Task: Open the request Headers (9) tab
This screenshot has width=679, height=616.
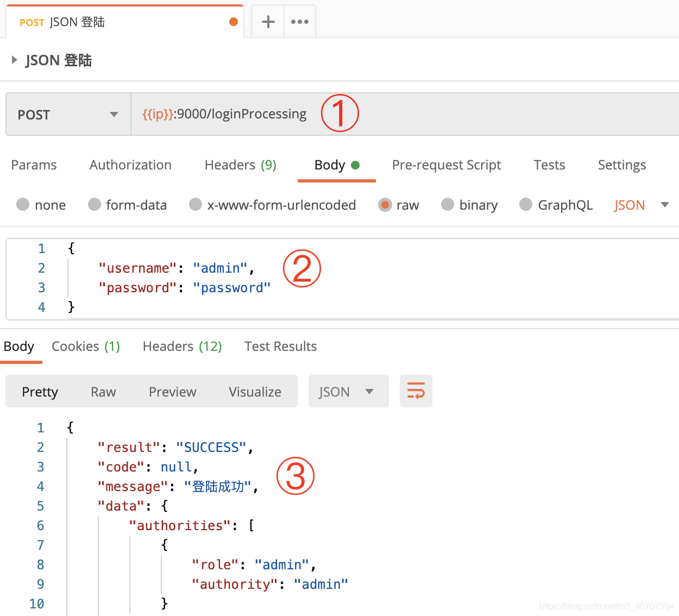Action: point(241,165)
